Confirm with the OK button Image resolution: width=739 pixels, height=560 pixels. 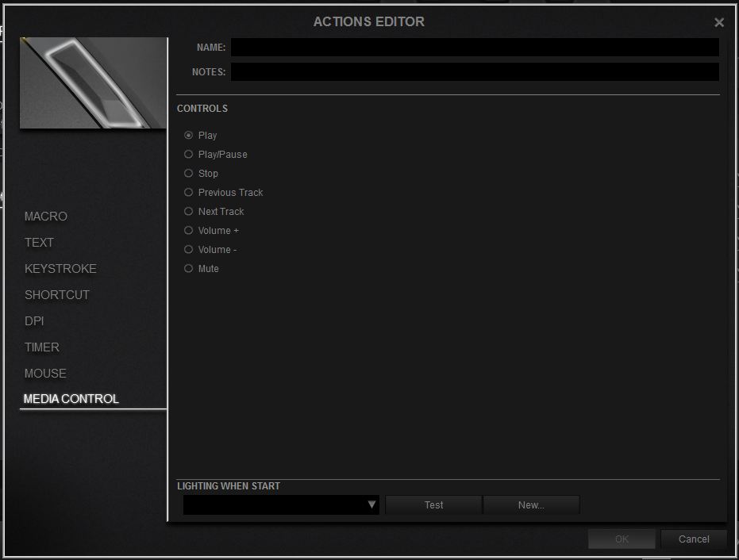click(x=622, y=539)
